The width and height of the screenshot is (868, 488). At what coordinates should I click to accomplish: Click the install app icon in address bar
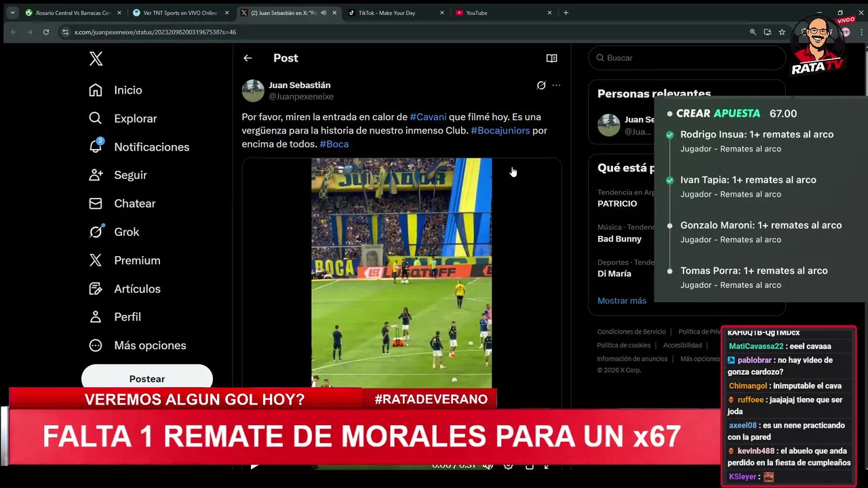[x=768, y=32]
